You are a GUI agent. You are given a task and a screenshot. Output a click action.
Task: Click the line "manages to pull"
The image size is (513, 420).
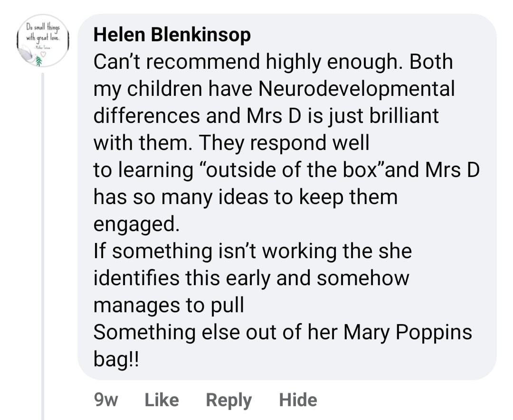(169, 305)
